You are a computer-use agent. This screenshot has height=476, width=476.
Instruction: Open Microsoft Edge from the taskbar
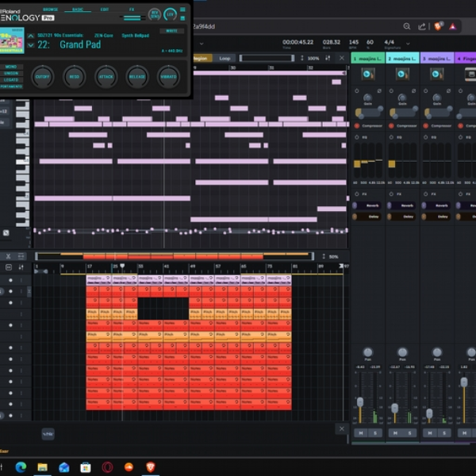(x=21, y=467)
